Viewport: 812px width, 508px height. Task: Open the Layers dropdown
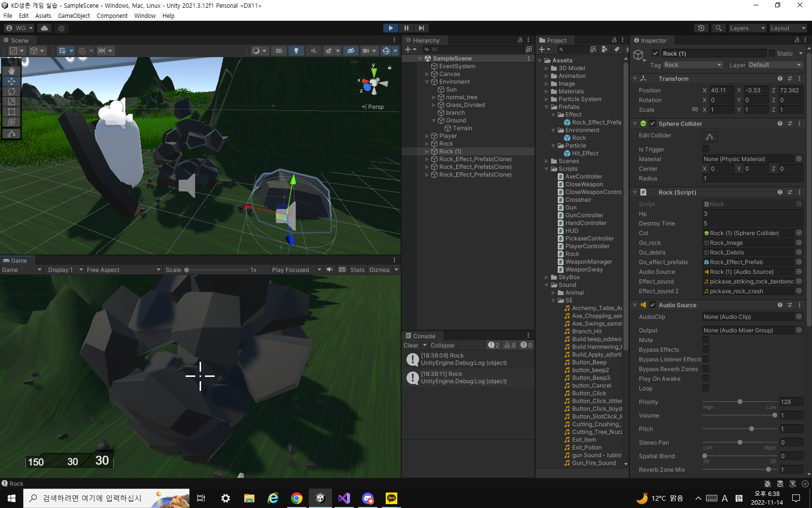point(748,28)
